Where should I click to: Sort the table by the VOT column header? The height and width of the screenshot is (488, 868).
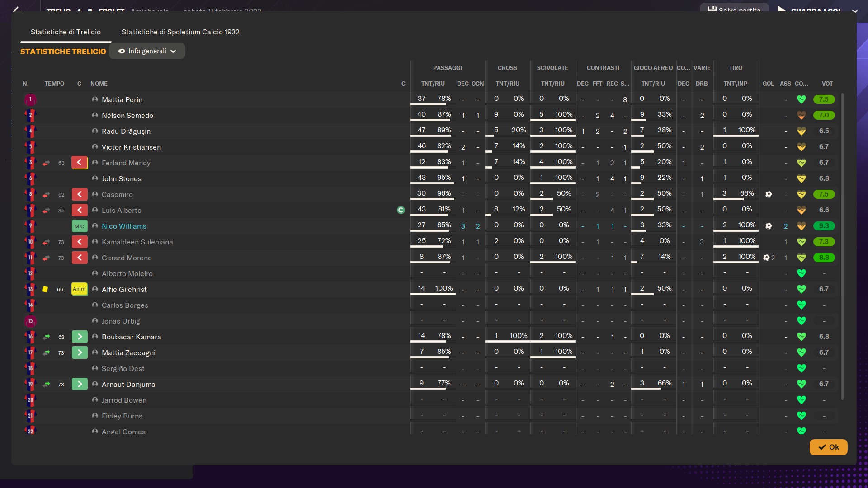click(x=827, y=84)
